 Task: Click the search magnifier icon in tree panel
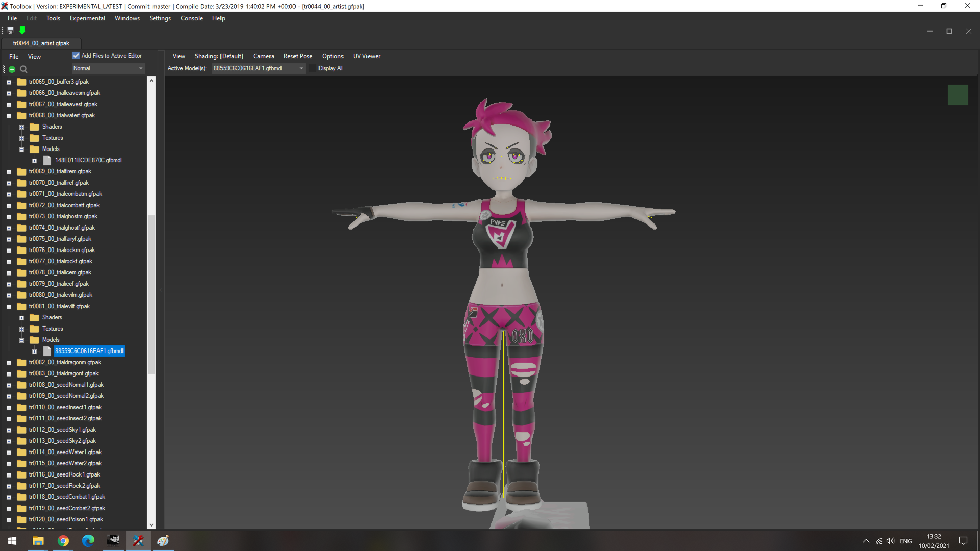pos(23,69)
